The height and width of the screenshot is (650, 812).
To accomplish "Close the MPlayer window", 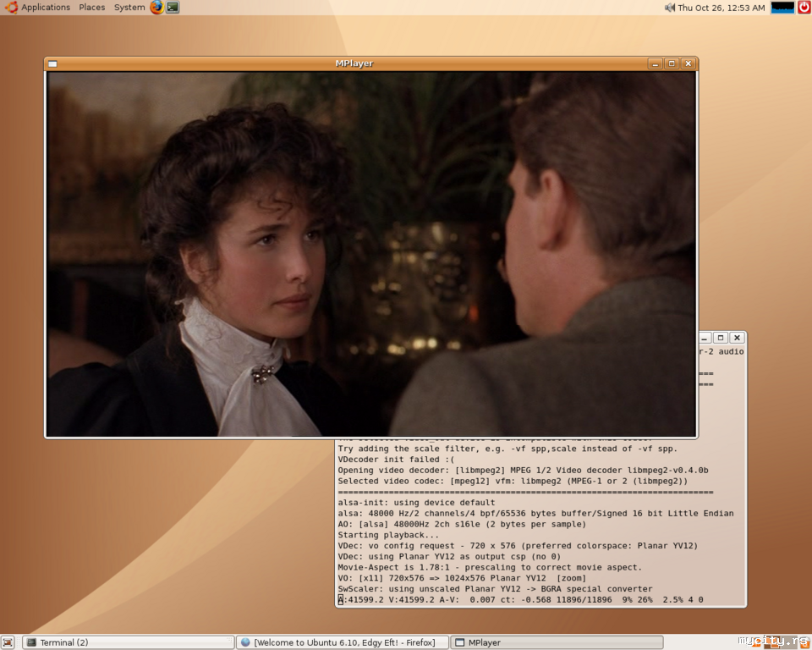I will [689, 63].
